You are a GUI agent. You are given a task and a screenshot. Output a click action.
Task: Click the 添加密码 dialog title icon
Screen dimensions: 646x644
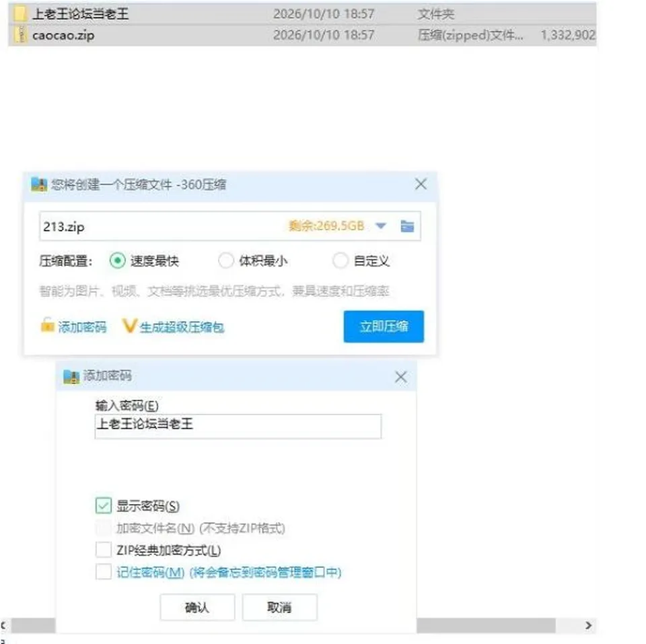[x=71, y=376]
